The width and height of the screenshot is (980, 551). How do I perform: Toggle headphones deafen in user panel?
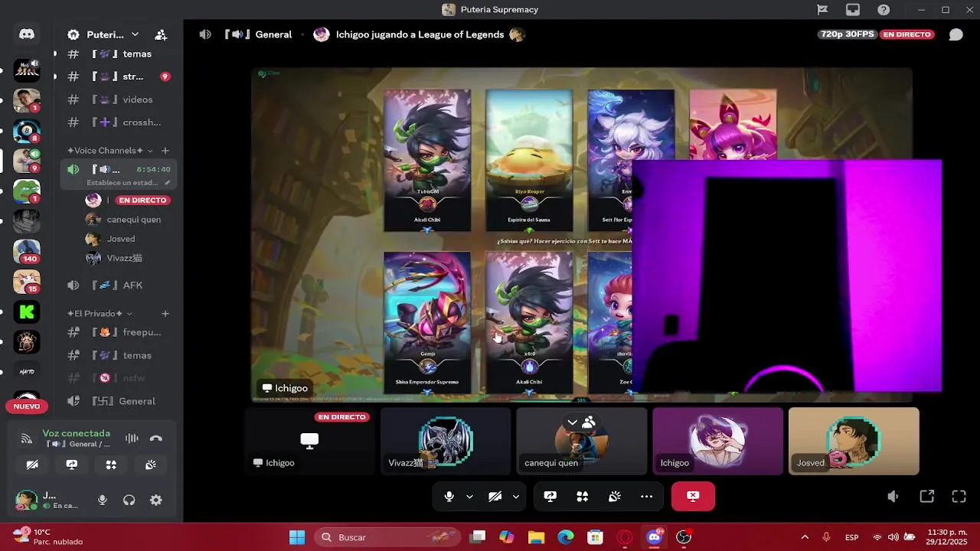point(129,500)
